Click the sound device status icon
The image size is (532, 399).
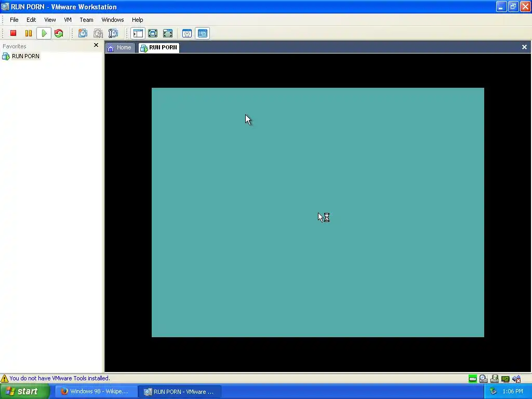[516, 379]
